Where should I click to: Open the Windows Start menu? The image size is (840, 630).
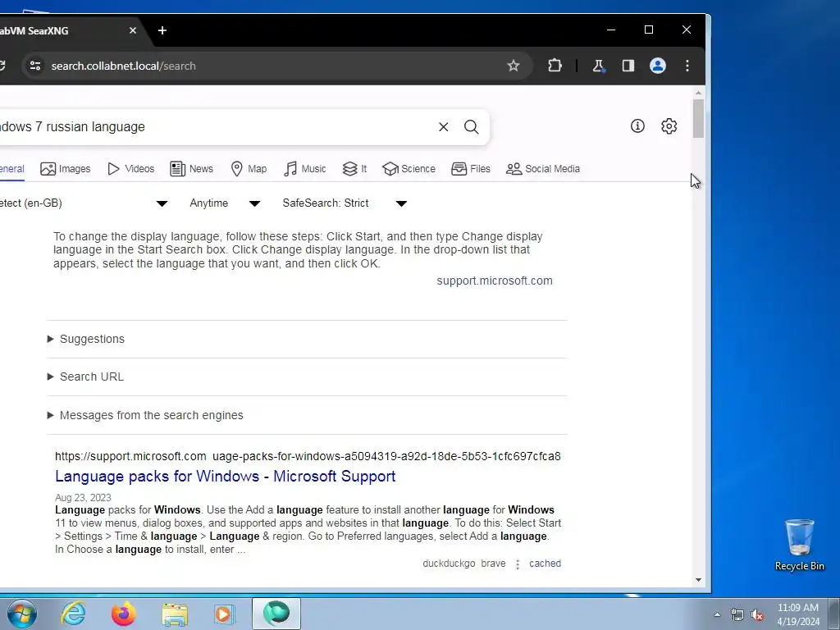point(21,614)
